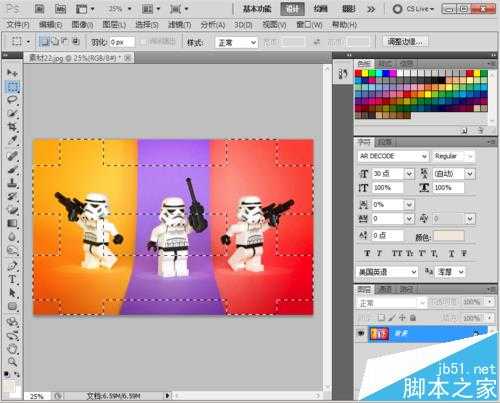Launch Mini Bridge from application bar
Viewport: 500px width, 403px height.
pos(60,9)
